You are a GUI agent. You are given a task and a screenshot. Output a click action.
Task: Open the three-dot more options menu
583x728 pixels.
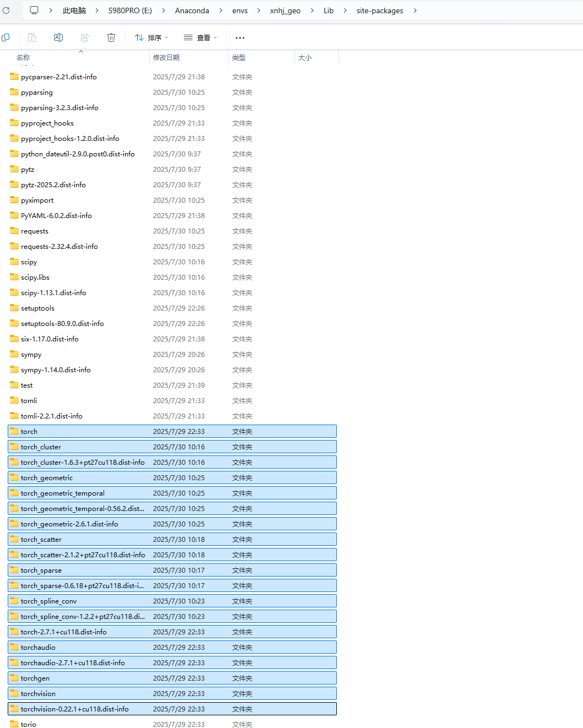(x=240, y=38)
